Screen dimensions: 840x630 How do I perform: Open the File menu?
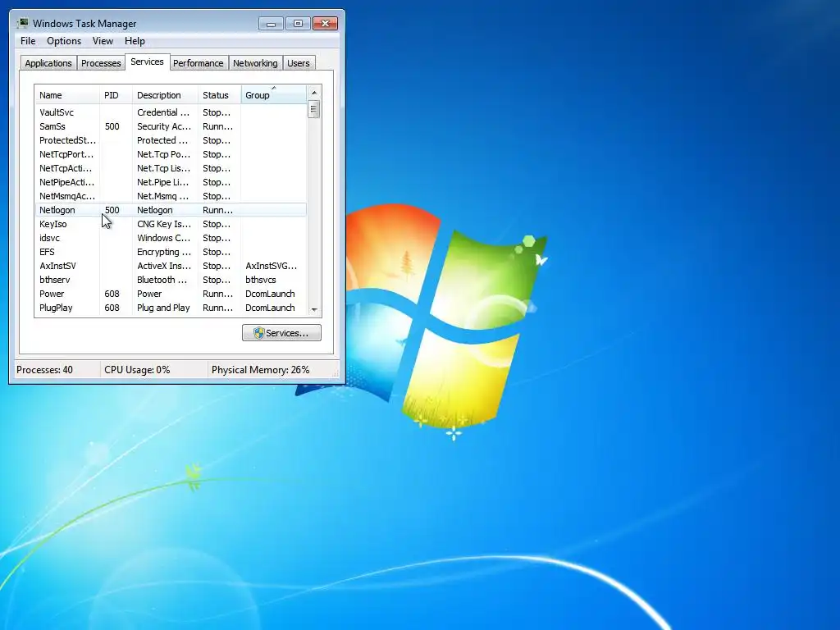click(x=28, y=41)
